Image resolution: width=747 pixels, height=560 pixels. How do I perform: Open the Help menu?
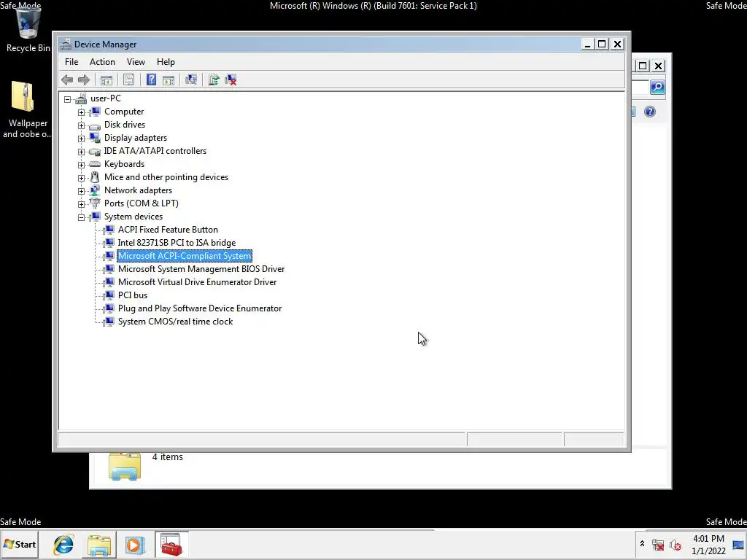166,62
